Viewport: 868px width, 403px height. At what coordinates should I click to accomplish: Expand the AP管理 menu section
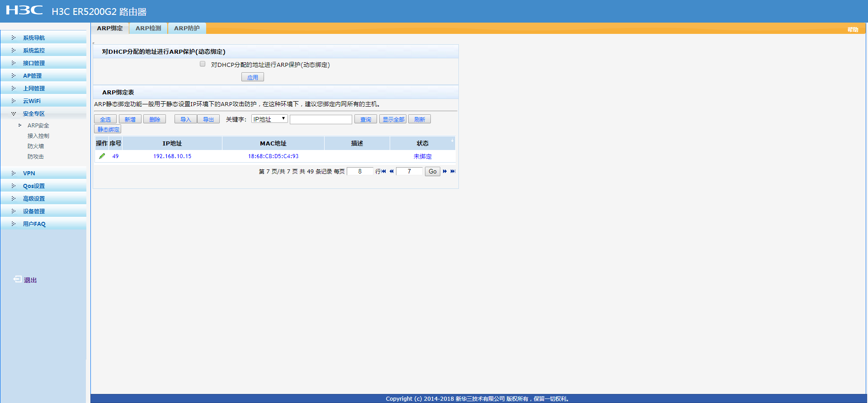pos(43,75)
